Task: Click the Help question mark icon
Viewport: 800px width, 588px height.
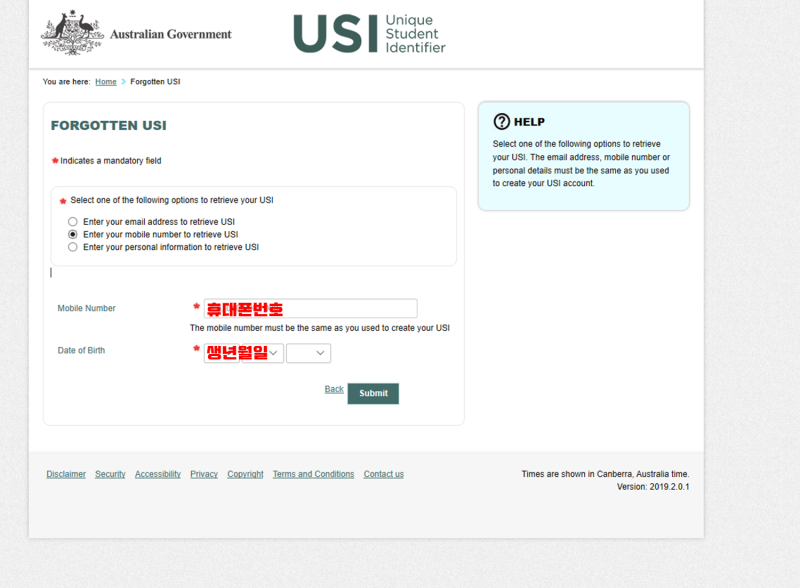Action: tap(502, 121)
